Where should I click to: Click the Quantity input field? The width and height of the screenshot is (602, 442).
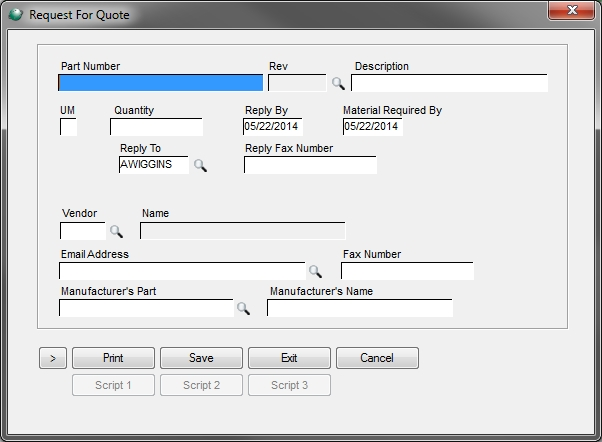(156, 127)
